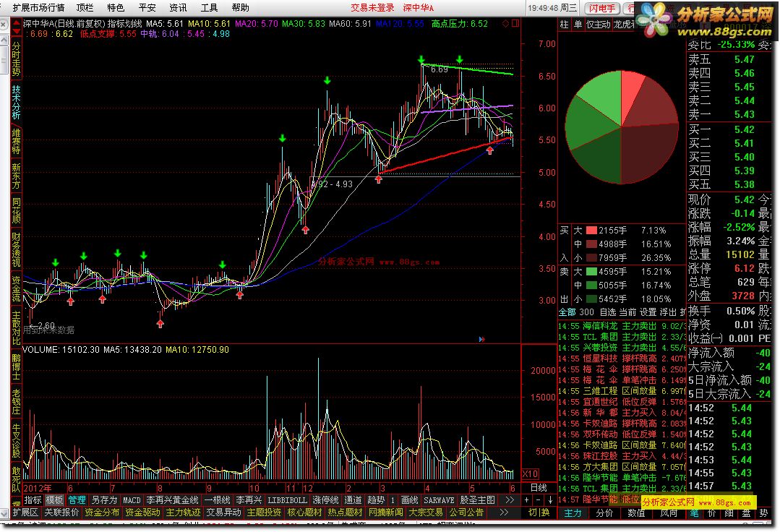Apply the 一根线 template
Viewport: 780px width, 532px height.
click(x=218, y=499)
